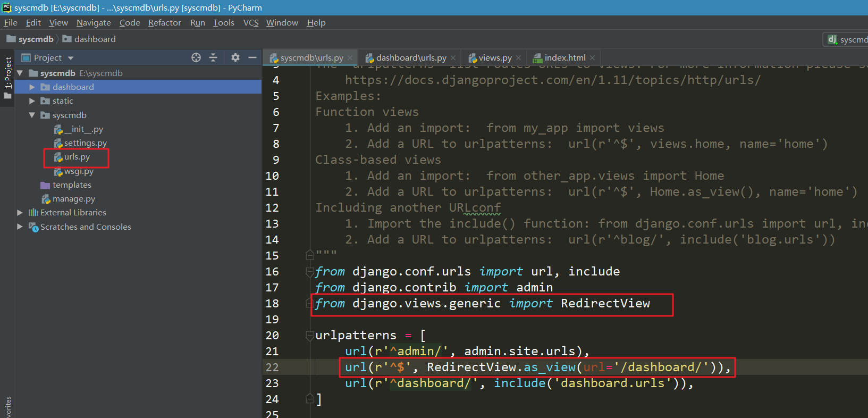Viewport: 868px width, 418px height.
Task: Click the templates folder icon
Action: click(45, 185)
